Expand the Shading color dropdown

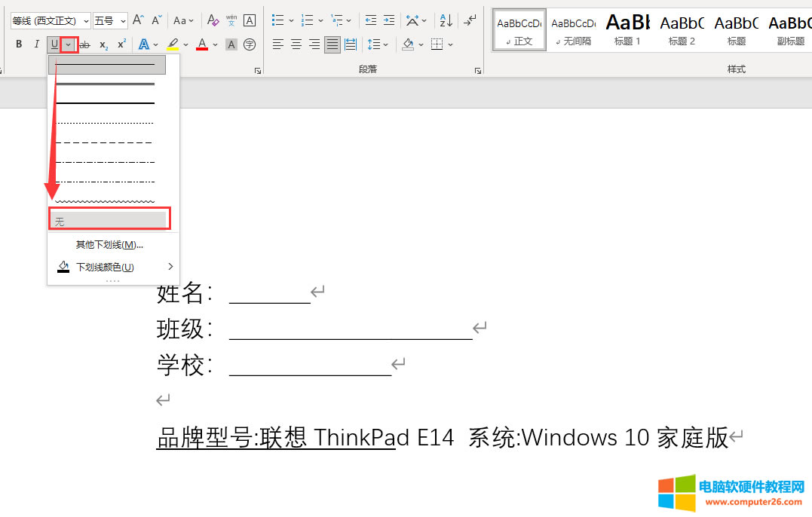(421, 44)
